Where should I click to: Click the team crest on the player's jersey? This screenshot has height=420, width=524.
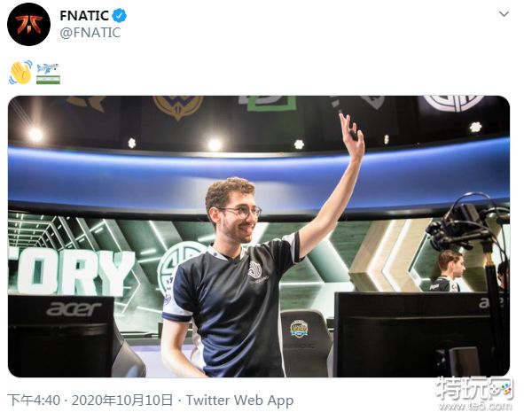[x=255, y=269]
